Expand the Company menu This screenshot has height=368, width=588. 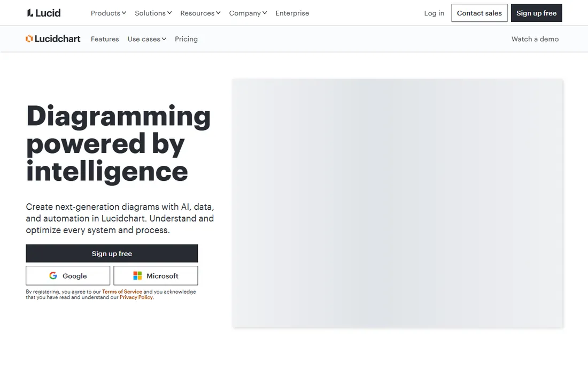point(248,13)
